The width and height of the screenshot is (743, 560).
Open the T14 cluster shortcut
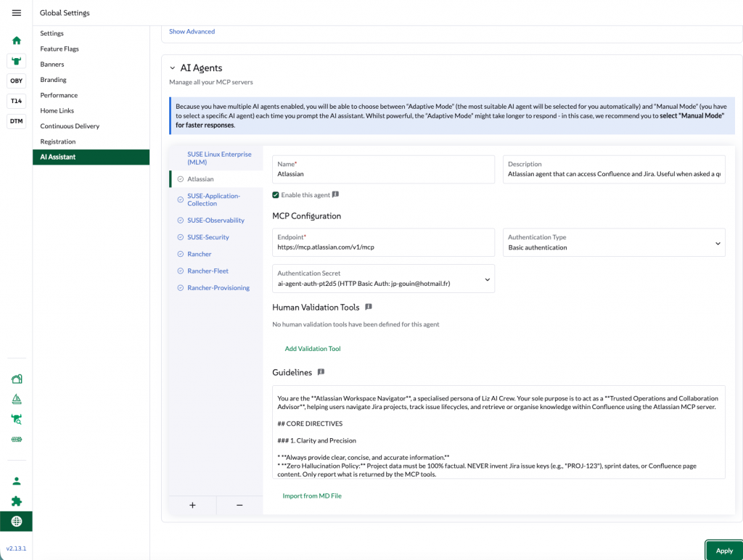(x=16, y=101)
